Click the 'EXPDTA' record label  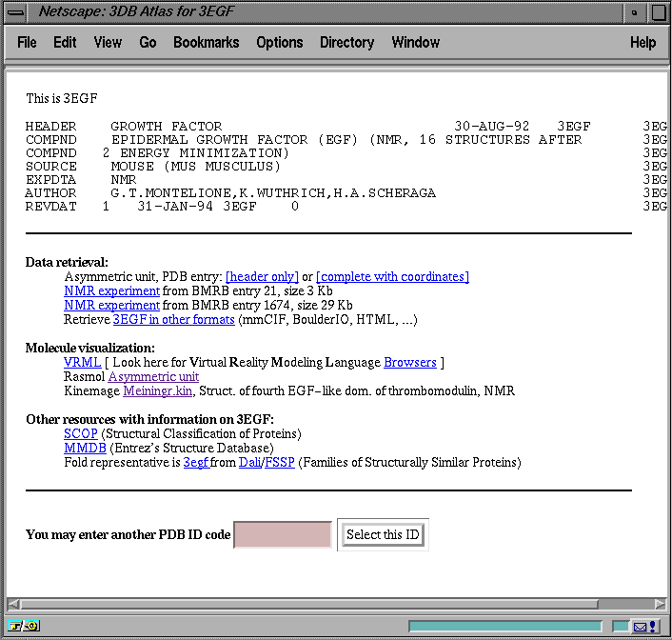50,180
